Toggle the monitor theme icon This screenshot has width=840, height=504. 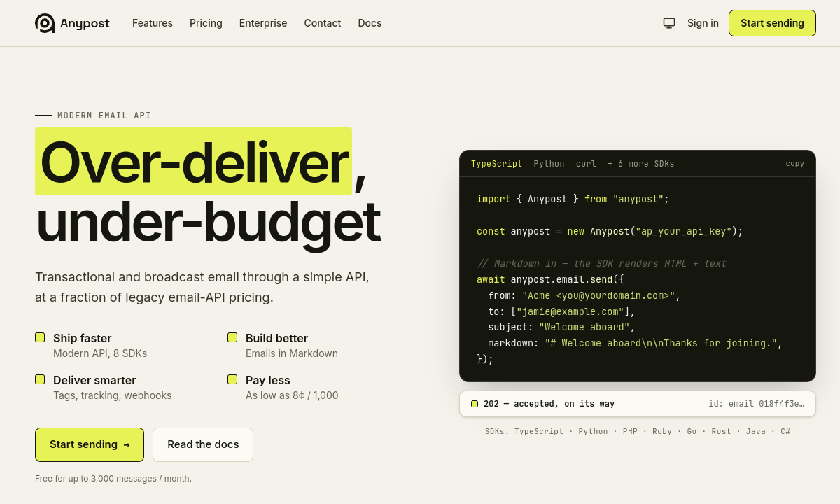(669, 23)
